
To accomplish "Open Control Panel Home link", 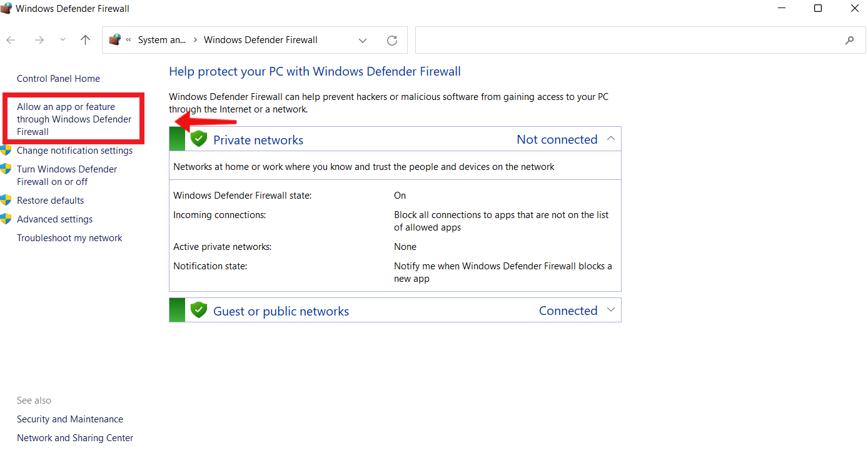I will (x=58, y=79).
